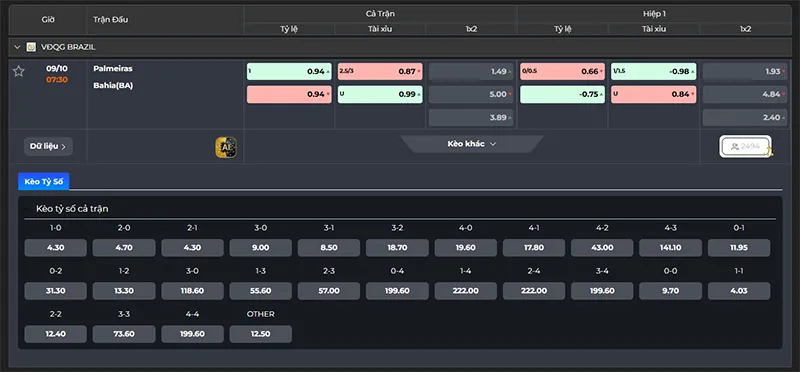
Task: Choose correct score 1-4 at 222.00
Action: (x=466, y=291)
